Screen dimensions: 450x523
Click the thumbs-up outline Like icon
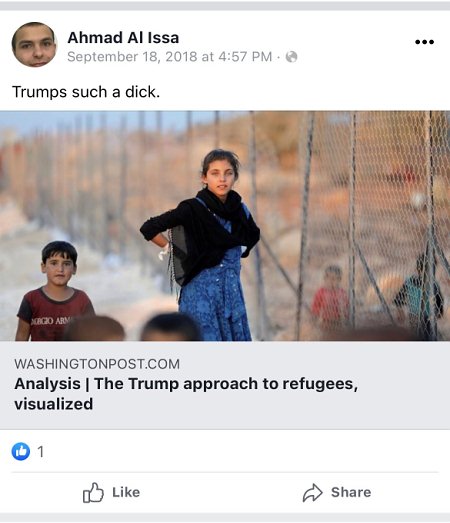(x=93, y=492)
